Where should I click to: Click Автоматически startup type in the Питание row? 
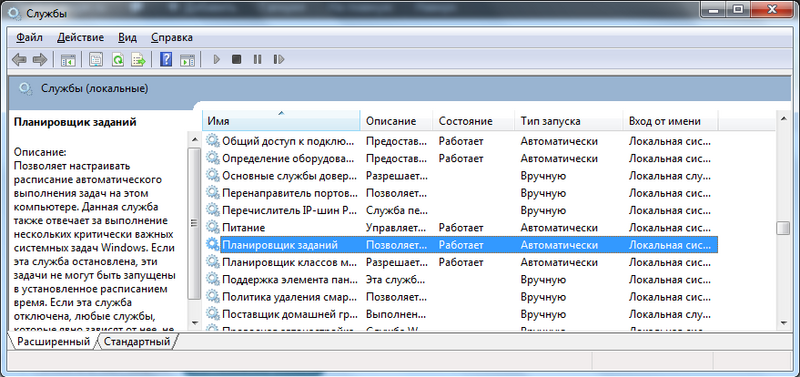[559, 228]
